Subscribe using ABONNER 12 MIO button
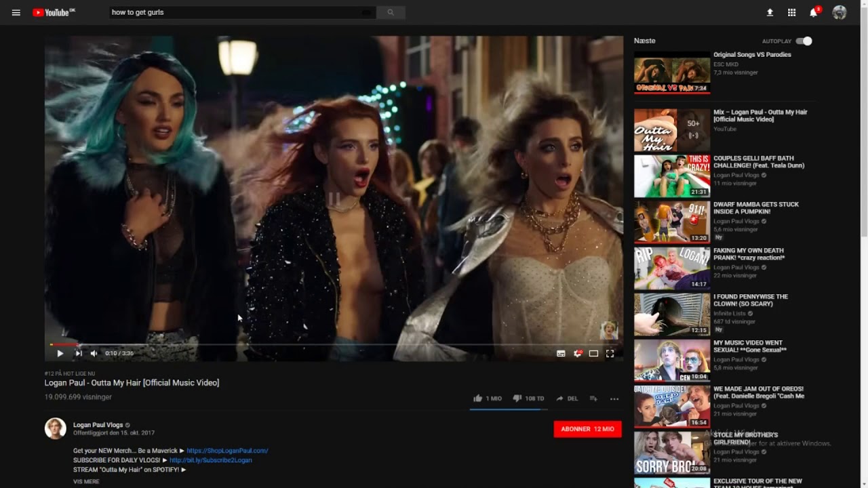 tap(587, 429)
